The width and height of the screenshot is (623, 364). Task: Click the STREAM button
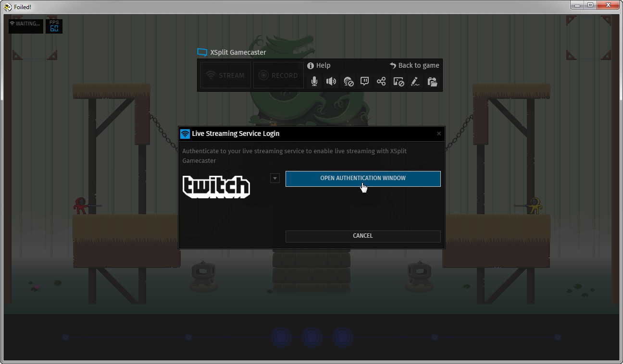(225, 75)
